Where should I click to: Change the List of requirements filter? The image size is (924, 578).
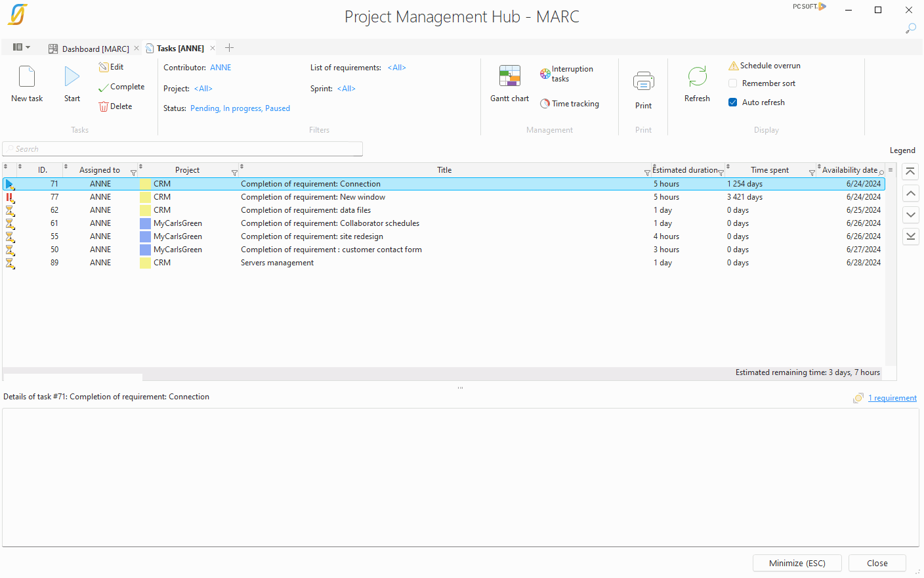tap(397, 68)
